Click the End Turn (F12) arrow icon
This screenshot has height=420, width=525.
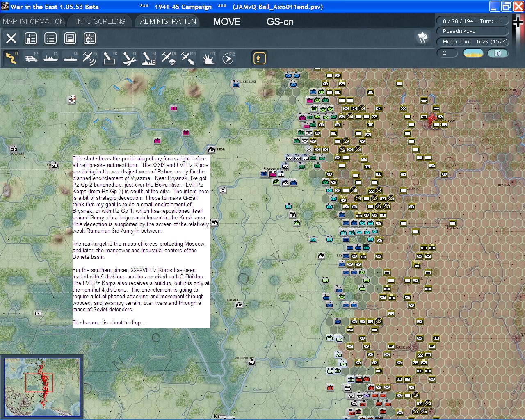[228, 58]
